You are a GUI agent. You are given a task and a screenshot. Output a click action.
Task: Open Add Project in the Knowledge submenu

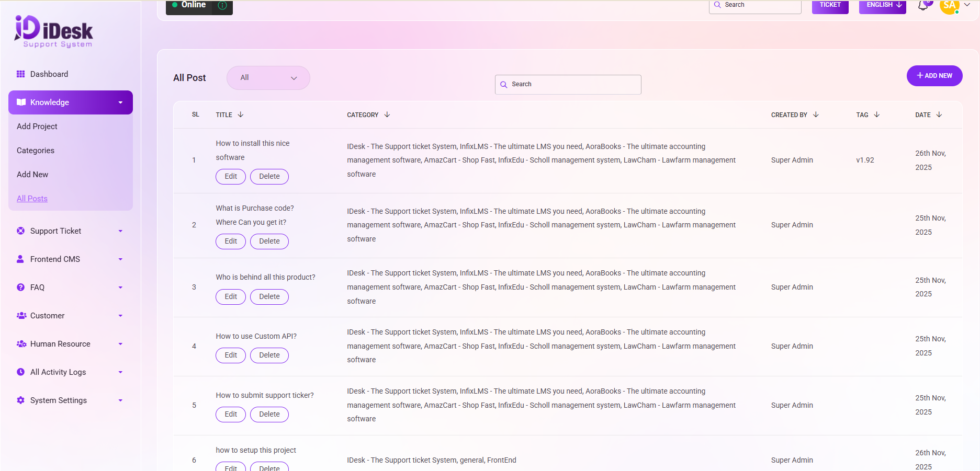click(x=37, y=127)
